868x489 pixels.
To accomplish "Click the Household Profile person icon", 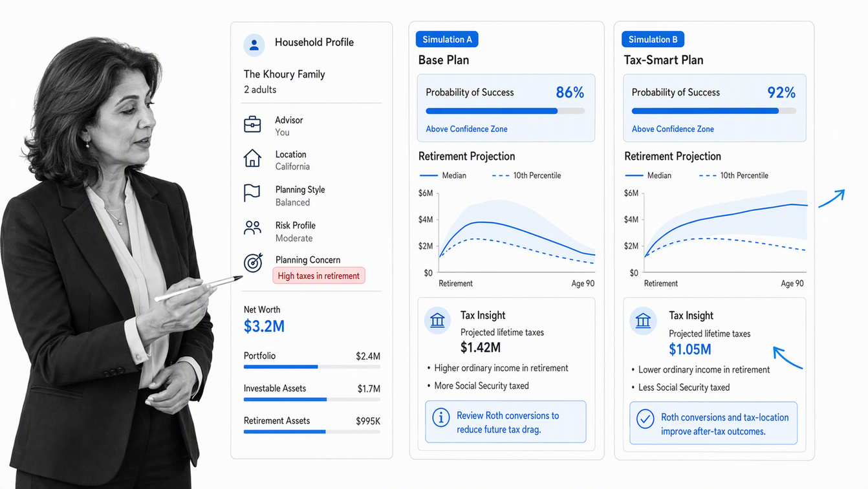I will [x=254, y=45].
